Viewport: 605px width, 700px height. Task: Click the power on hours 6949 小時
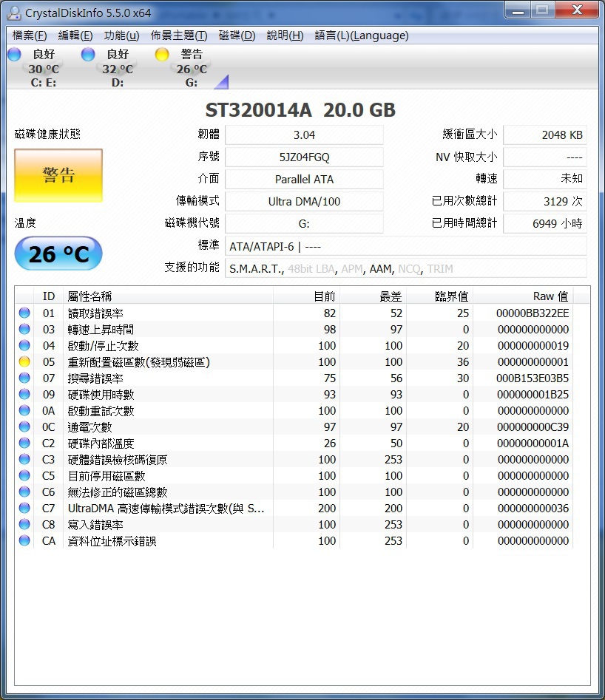(544, 224)
